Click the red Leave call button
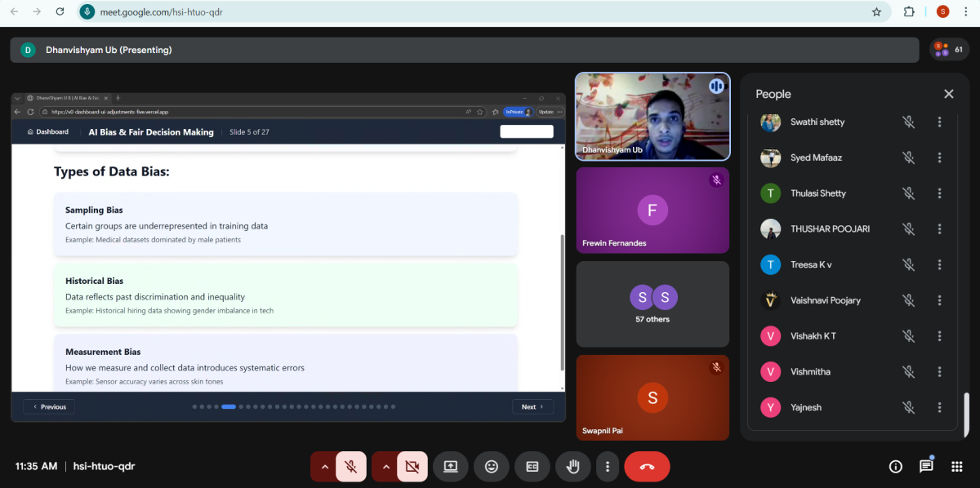Screen dimensions: 980x488 pos(647,467)
